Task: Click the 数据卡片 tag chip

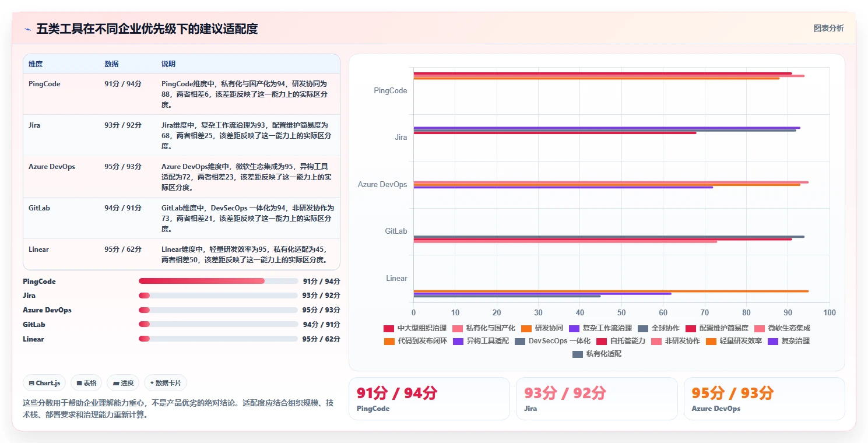Action: (166, 383)
